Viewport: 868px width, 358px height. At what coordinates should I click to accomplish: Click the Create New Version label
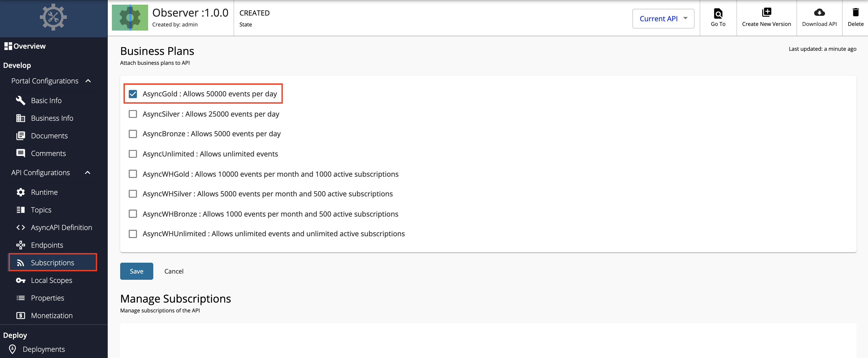pyautogui.click(x=766, y=24)
